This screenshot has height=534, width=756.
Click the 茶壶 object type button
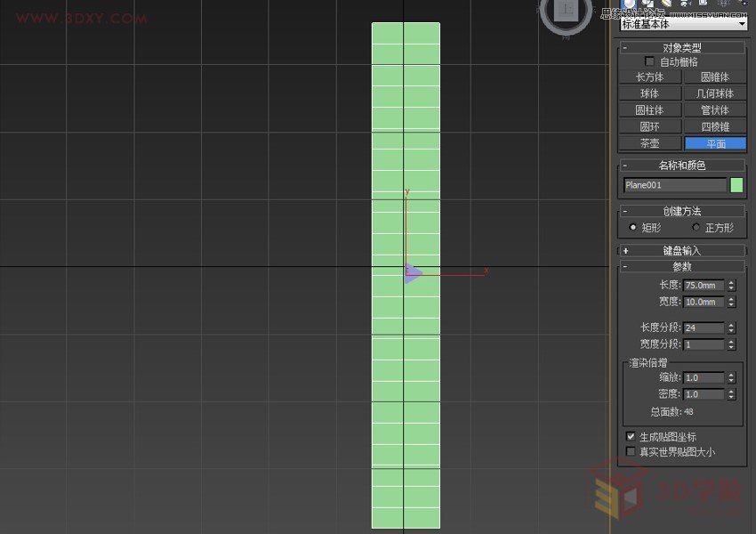click(650, 143)
